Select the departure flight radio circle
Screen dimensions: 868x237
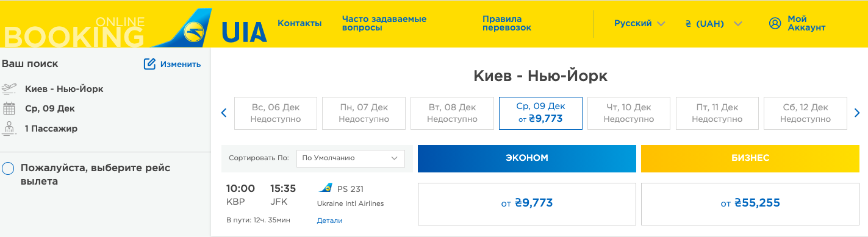click(8, 168)
